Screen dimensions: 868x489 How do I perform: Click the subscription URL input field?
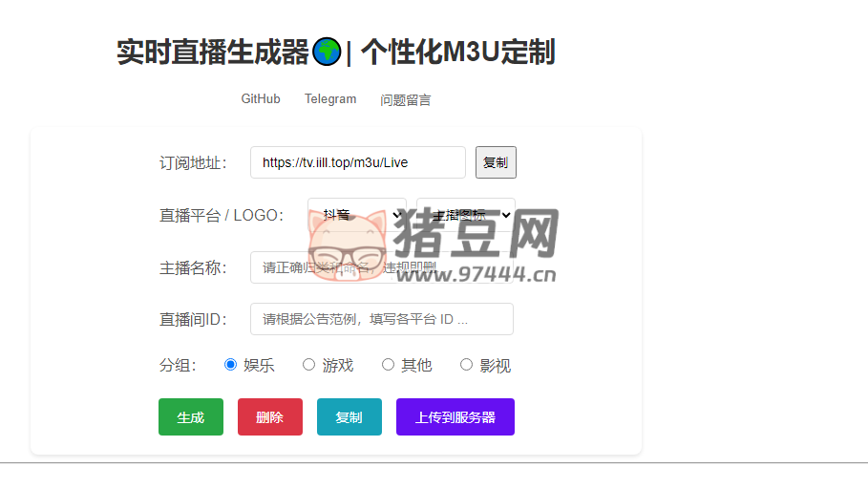pos(357,162)
